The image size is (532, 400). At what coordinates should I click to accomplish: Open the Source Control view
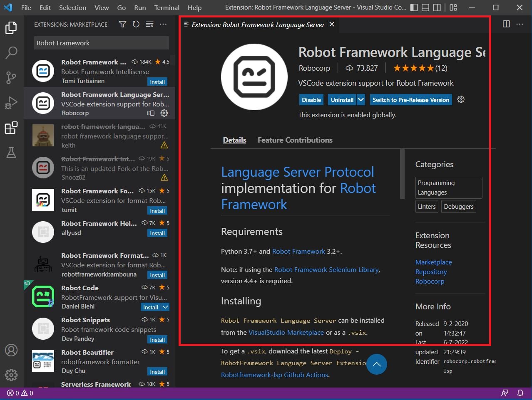(x=11, y=77)
